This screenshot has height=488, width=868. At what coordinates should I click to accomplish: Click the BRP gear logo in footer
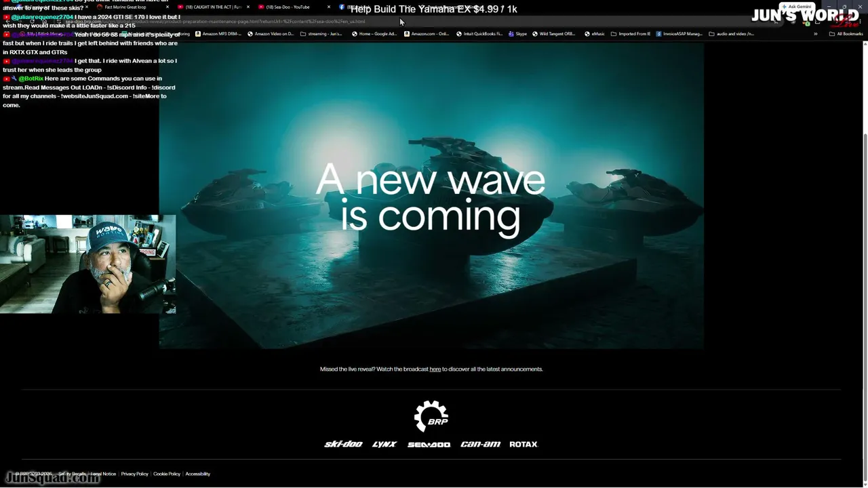[x=431, y=416]
